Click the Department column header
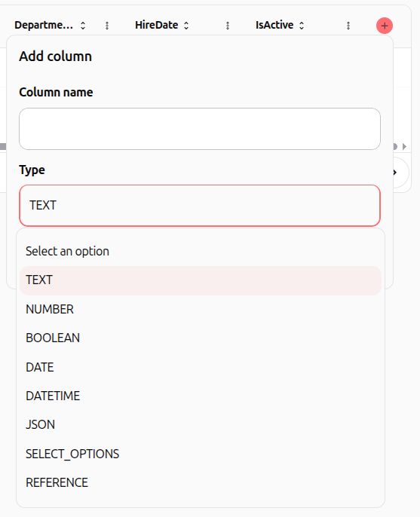Viewport: 420px width, 517px height. (x=44, y=25)
